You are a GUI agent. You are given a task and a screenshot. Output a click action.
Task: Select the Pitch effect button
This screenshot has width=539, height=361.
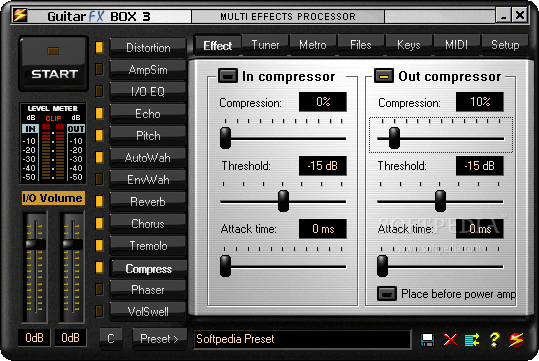[x=148, y=135]
